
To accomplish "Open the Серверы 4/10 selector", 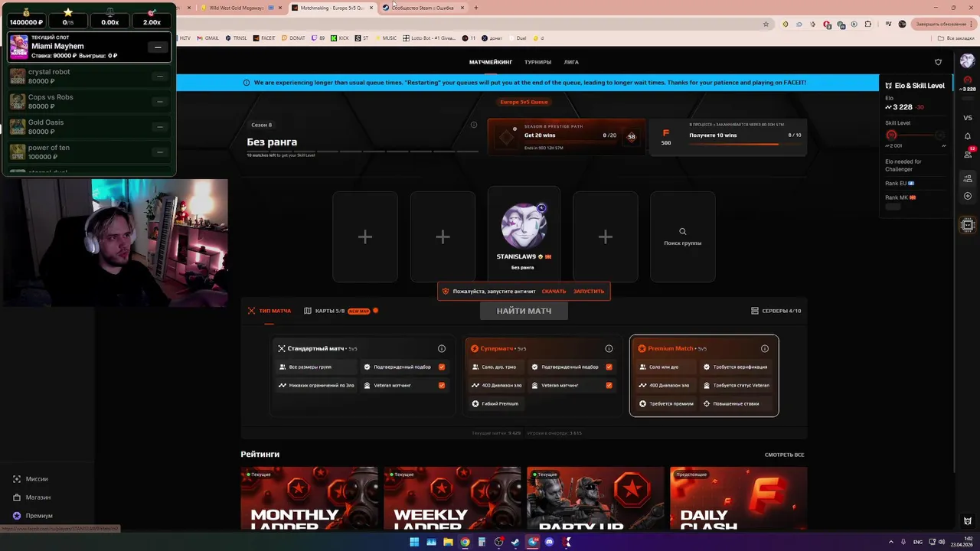I will [x=776, y=311].
